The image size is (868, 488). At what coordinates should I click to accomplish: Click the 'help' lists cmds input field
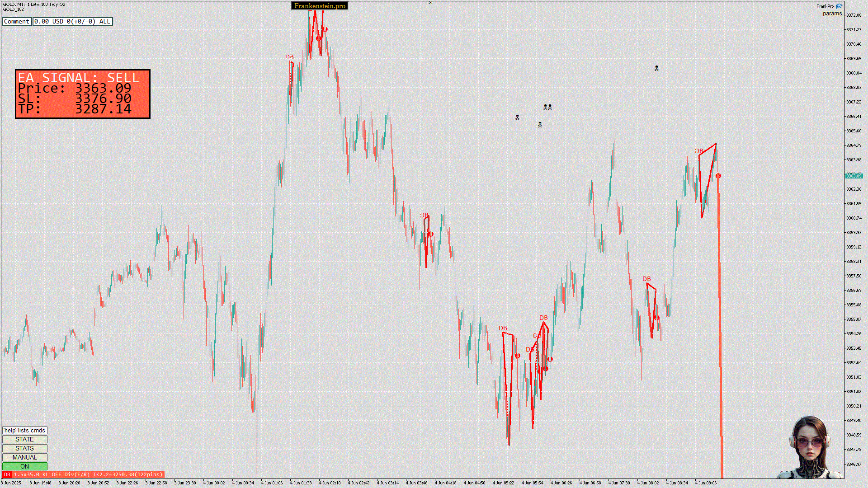pyautogui.click(x=24, y=430)
